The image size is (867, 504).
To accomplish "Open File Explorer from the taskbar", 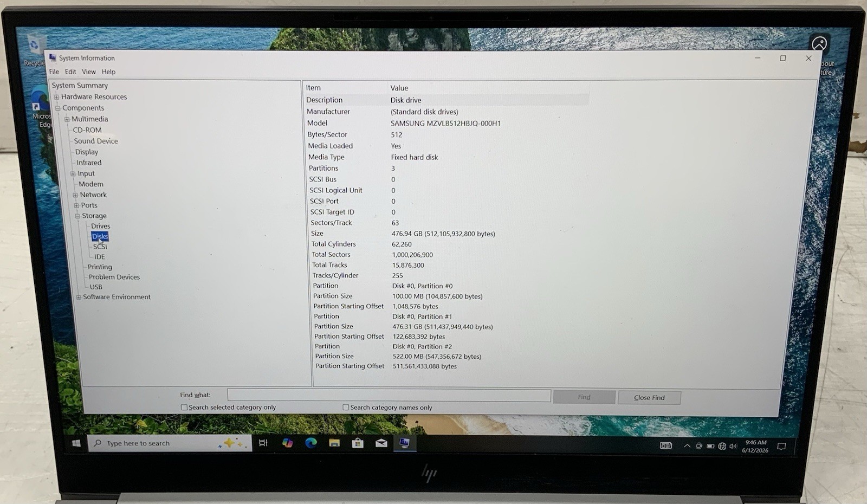I will click(334, 443).
